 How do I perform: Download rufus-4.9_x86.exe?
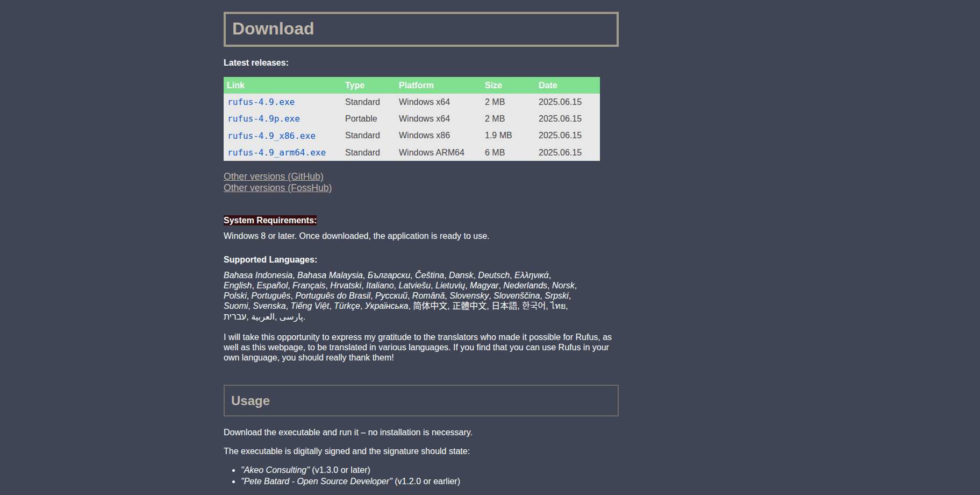[x=271, y=136]
